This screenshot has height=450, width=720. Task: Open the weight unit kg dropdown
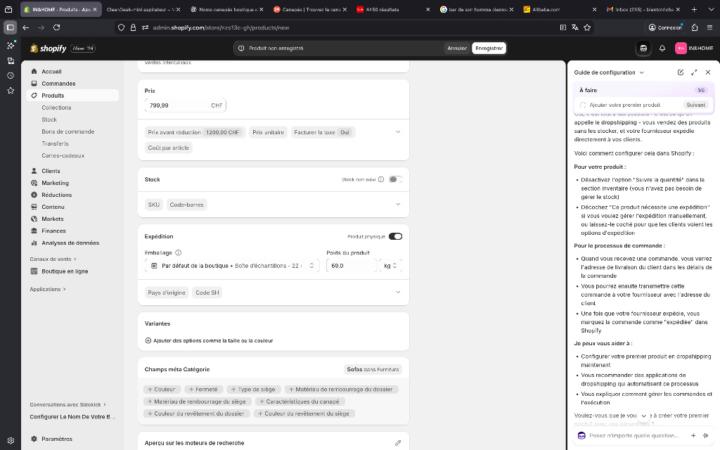390,266
